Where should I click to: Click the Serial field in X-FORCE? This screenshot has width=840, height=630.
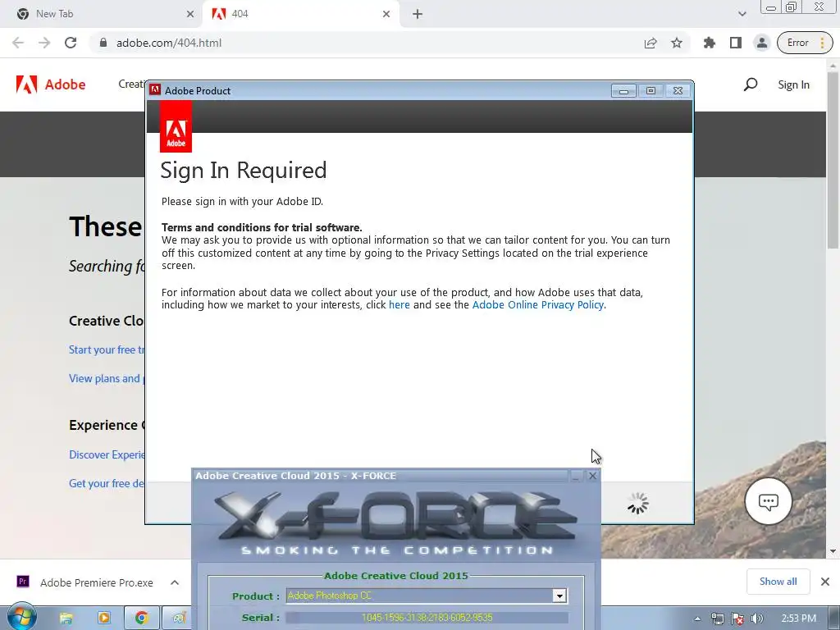tap(427, 618)
